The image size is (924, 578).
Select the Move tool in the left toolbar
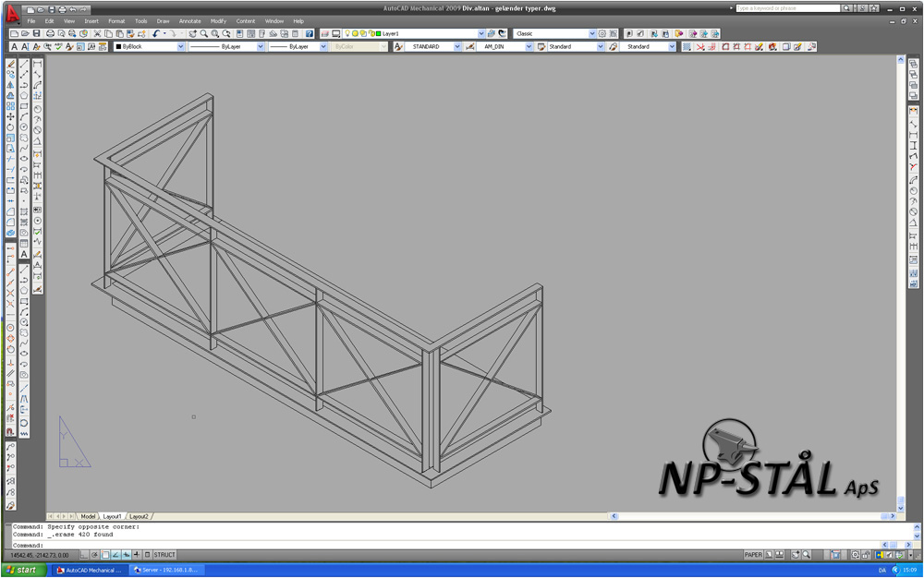tap(10, 116)
